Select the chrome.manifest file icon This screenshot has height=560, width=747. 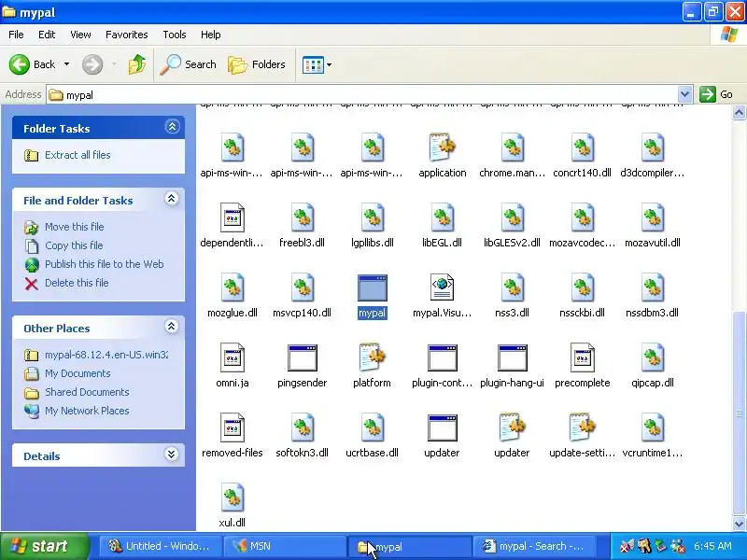click(x=512, y=147)
